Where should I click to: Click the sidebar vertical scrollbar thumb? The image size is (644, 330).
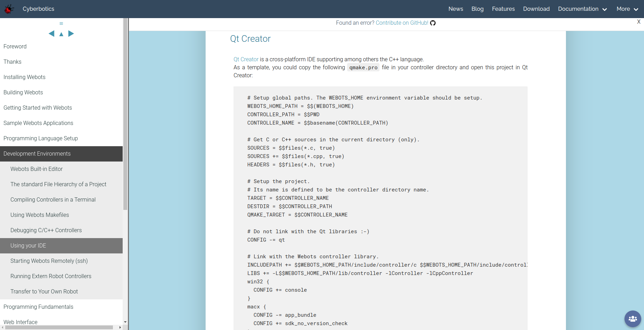coord(125,114)
